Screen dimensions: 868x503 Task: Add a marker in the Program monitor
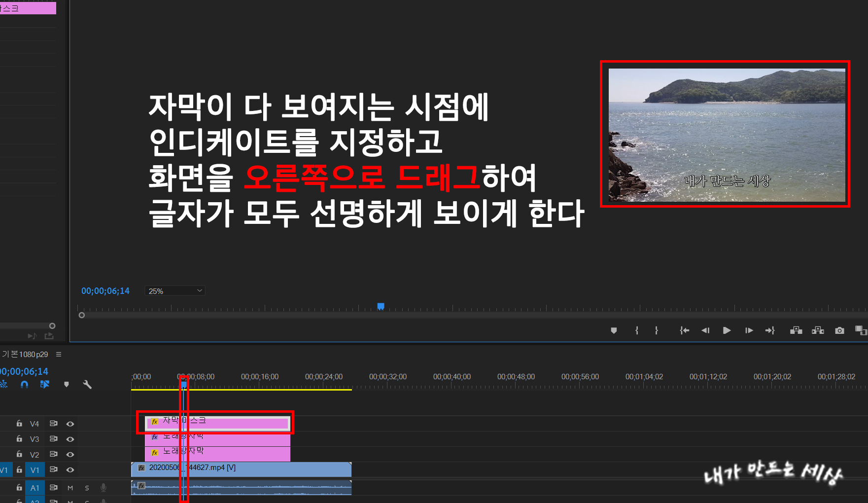coord(614,330)
